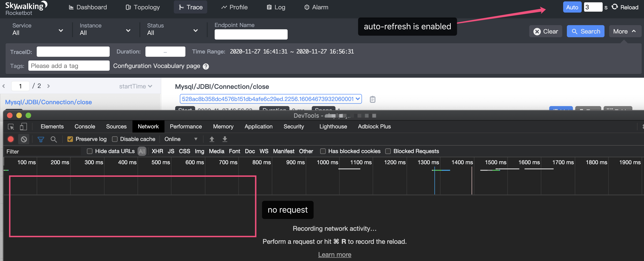The height and width of the screenshot is (261, 644).
Task: Click the Tags input field
Action: tap(69, 66)
